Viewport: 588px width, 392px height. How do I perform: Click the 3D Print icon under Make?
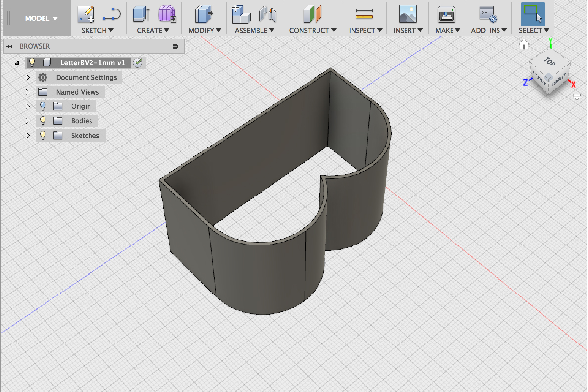coord(446,14)
